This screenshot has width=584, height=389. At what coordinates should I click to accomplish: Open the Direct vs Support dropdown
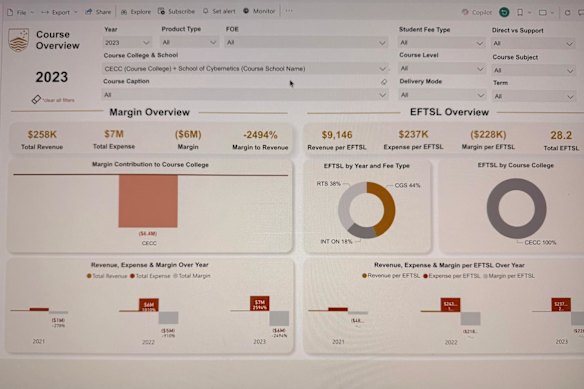[x=533, y=44]
